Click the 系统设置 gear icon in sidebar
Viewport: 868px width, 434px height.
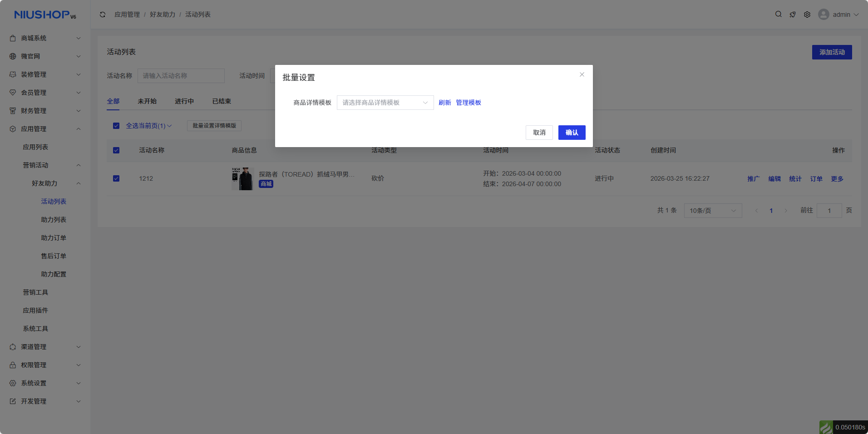click(x=13, y=383)
